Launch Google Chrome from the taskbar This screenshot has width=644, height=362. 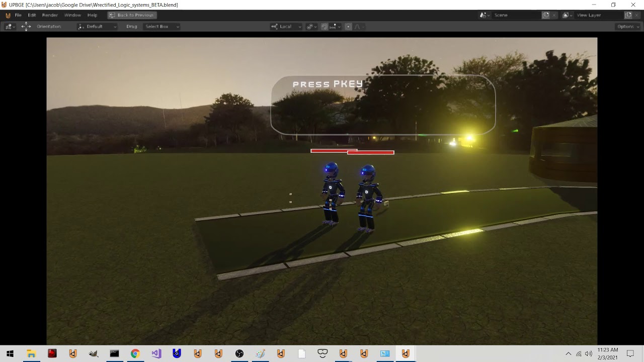(135, 352)
